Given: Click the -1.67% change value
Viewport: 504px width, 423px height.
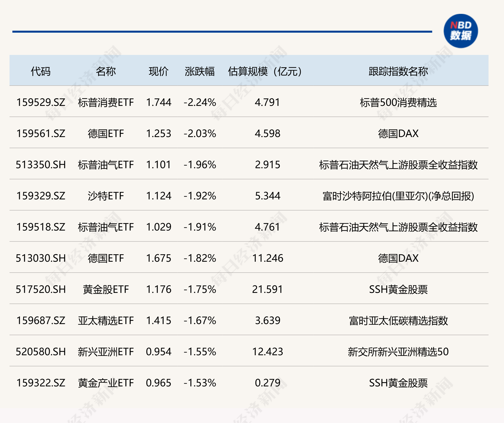Looking at the screenshot, I should pyautogui.click(x=200, y=321).
